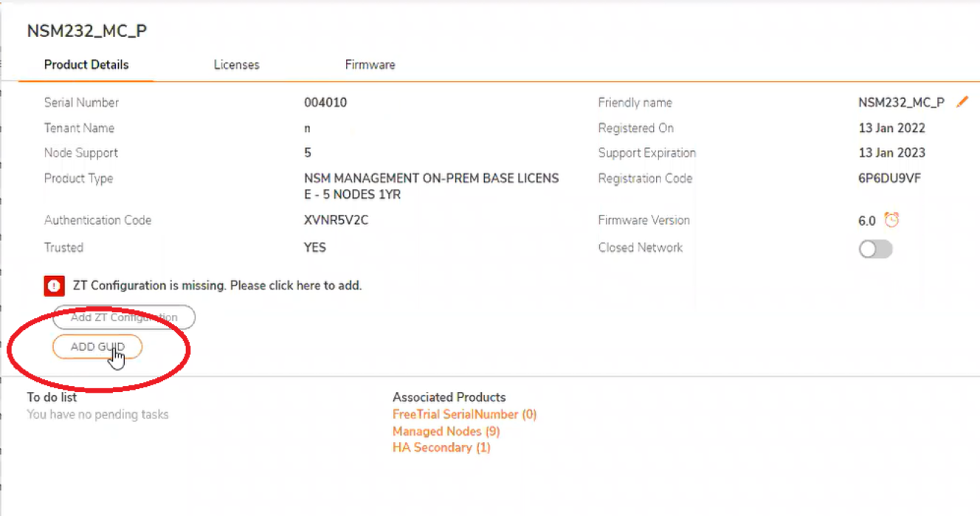Click the To do list heading
Image resolution: width=980 pixels, height=516 pixels.
tap(52, 397)
